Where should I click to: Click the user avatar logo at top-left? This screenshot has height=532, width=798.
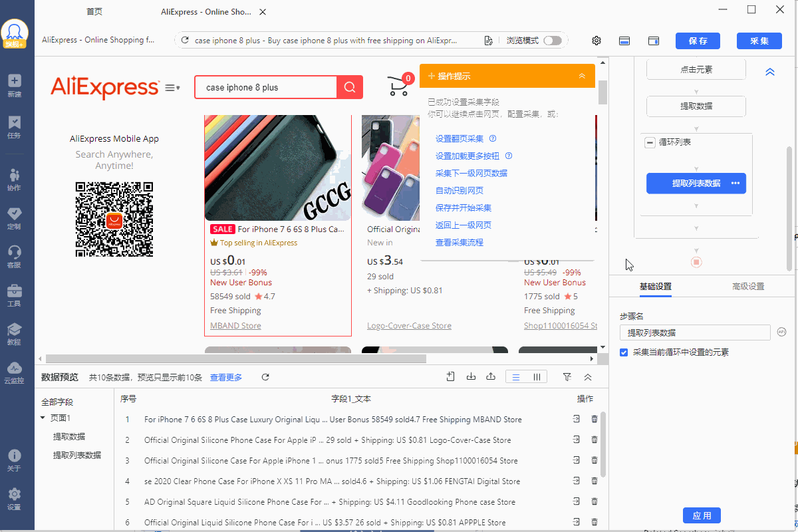[x=15, y=33]
